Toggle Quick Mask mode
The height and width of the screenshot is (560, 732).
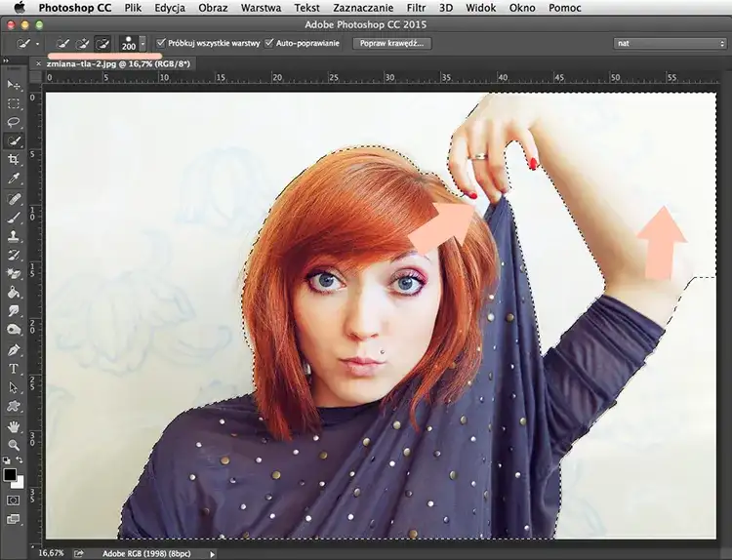14,500
